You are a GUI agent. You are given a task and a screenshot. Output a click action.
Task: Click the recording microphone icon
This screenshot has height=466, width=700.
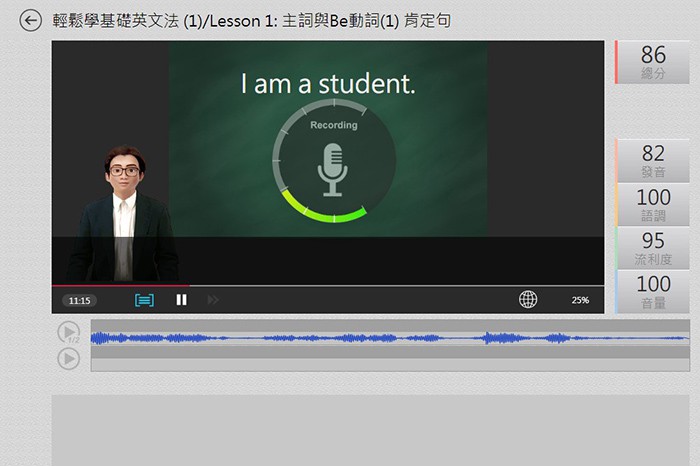pos(332,169)
